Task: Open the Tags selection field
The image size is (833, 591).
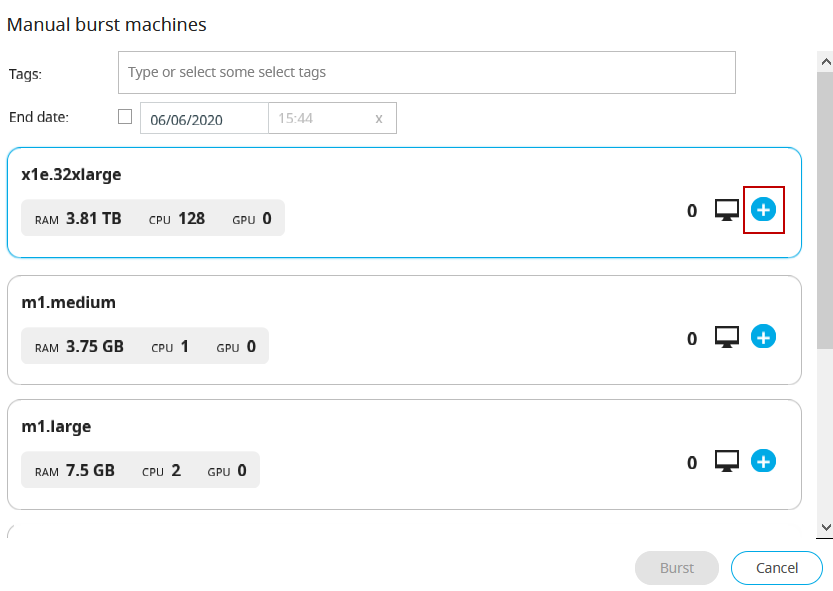Action: click(x=426, y=73)
